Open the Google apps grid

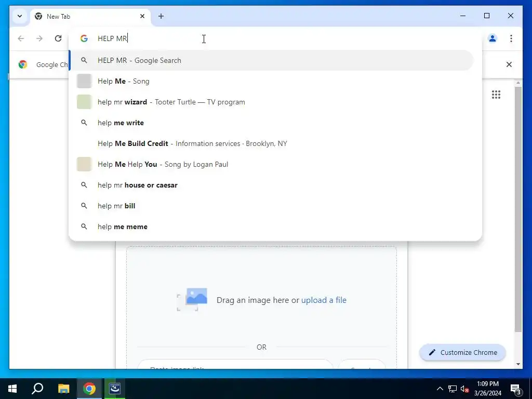pyautogui.click(x=496, y=95)
